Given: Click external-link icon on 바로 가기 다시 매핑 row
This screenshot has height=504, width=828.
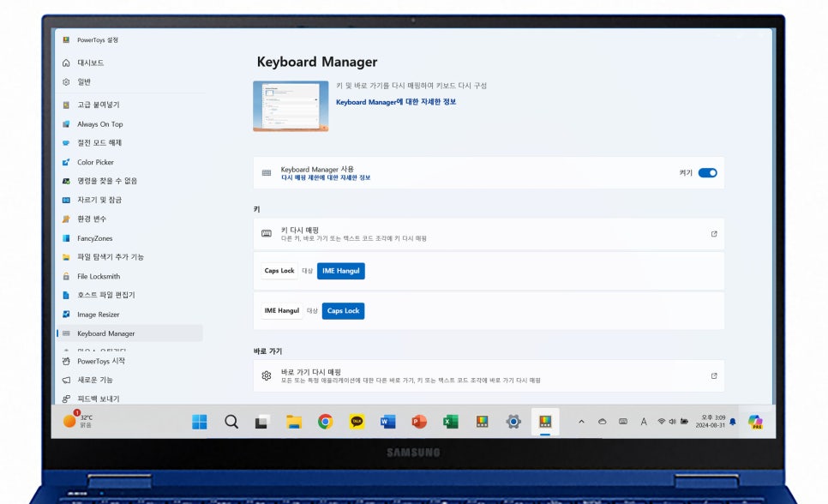Looking at the screenshot, I should [714, 375].
